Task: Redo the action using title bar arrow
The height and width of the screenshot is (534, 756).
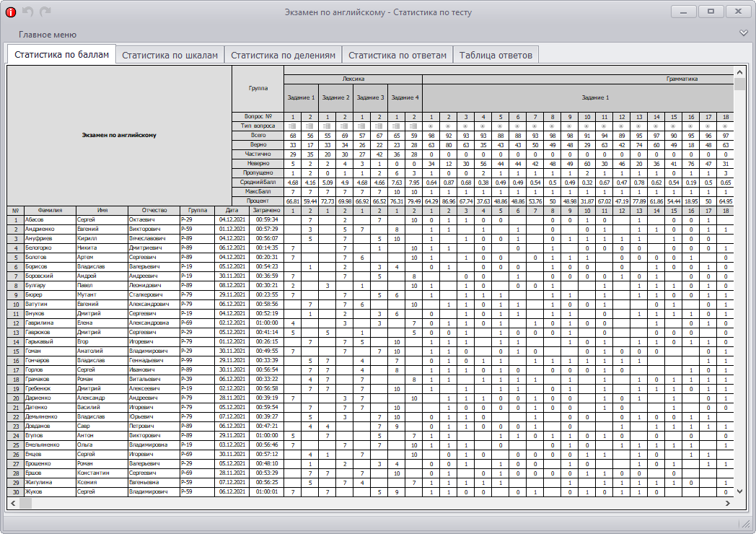Action: (45, 12)
